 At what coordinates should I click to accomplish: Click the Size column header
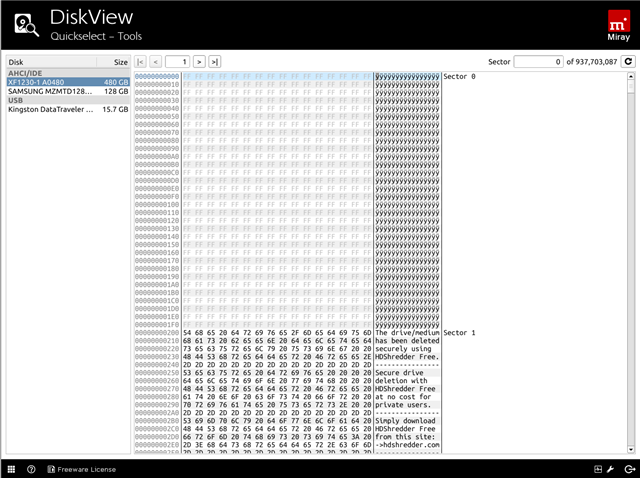pyautogui.click(x=113, y=62)
